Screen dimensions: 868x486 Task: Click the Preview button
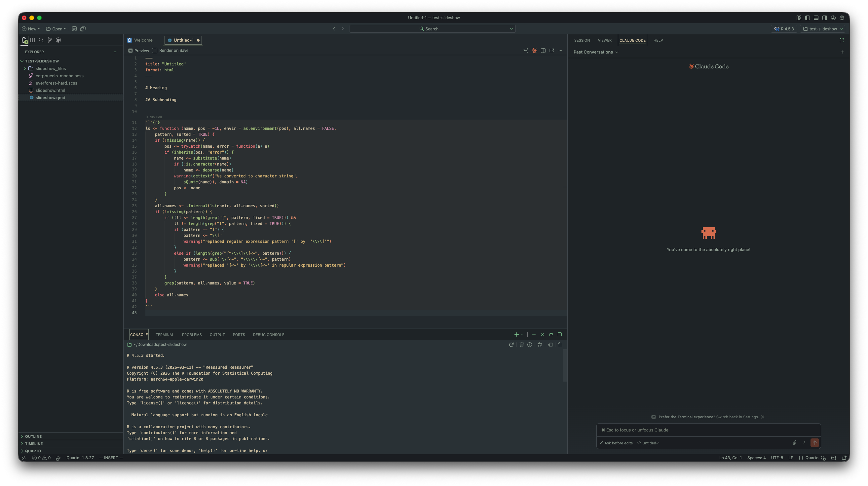point(138,51)
